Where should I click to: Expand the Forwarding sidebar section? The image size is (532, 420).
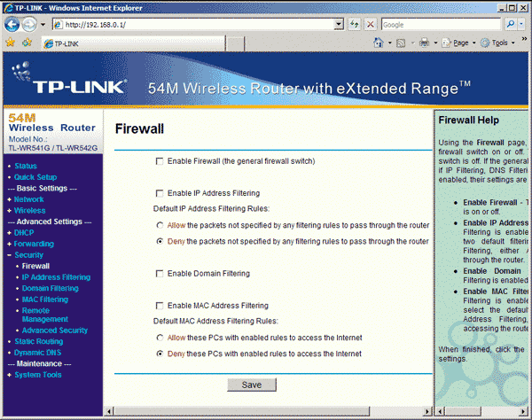click(x=34, y=244)
